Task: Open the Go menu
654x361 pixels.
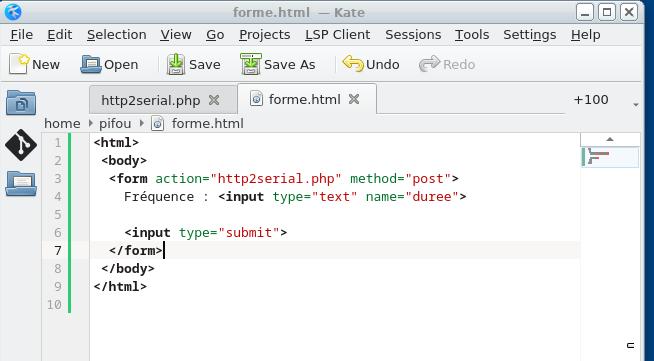Action: pos(215,35)
